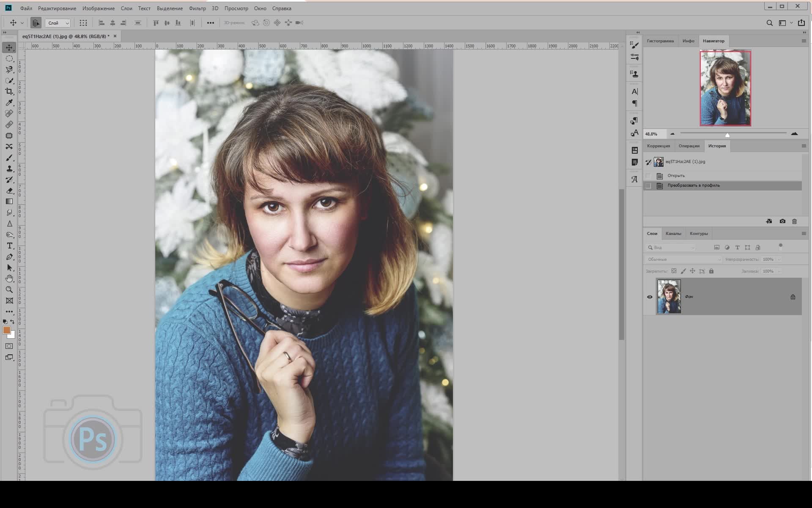
Task: Click the Navigator zoom in large mountains
Action: click(x=794, y=134)
